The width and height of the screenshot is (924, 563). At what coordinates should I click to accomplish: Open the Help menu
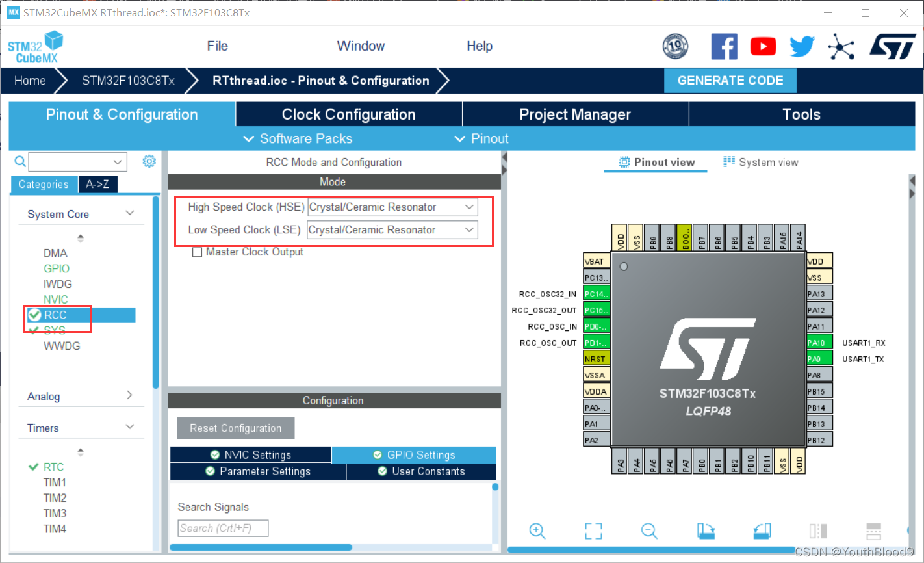click(480, 46)
